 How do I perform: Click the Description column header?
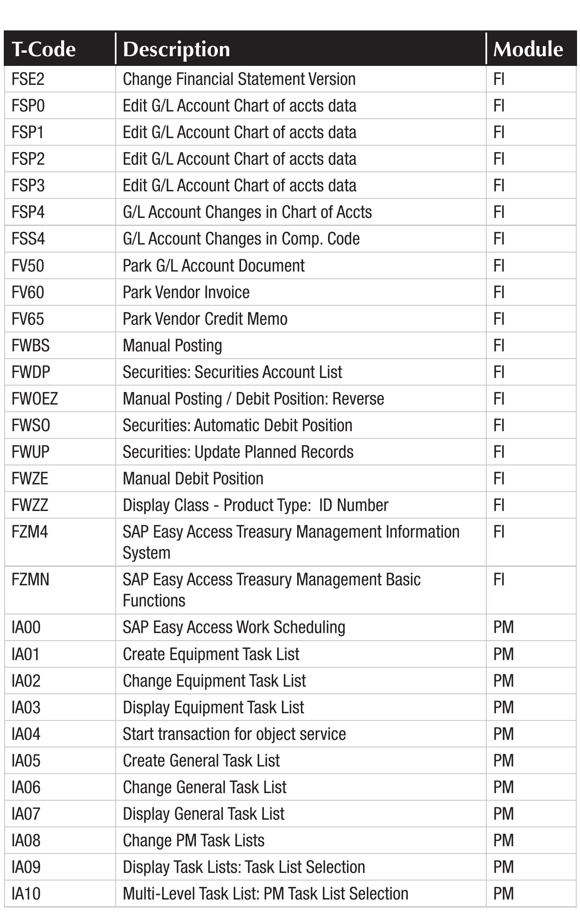coord(176,49)
